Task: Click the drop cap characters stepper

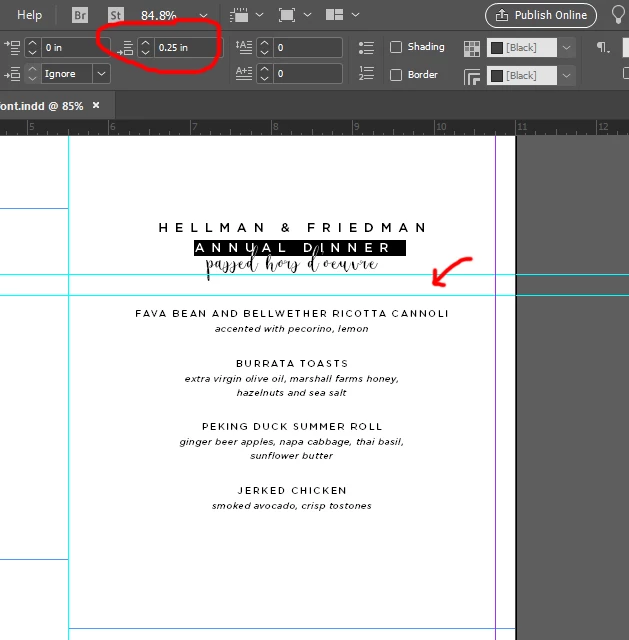Action: pyautogui.click(x=265, y=73)
